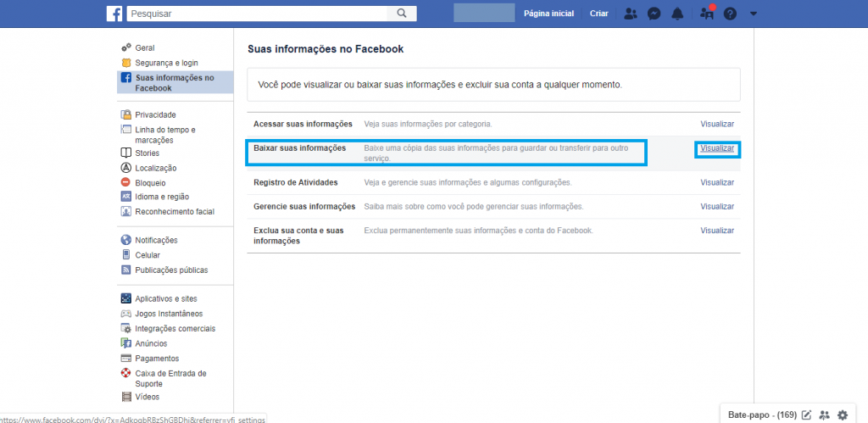868x423 pixels.
Task: Click the Geral gears icon
Action: click(126, 47)
